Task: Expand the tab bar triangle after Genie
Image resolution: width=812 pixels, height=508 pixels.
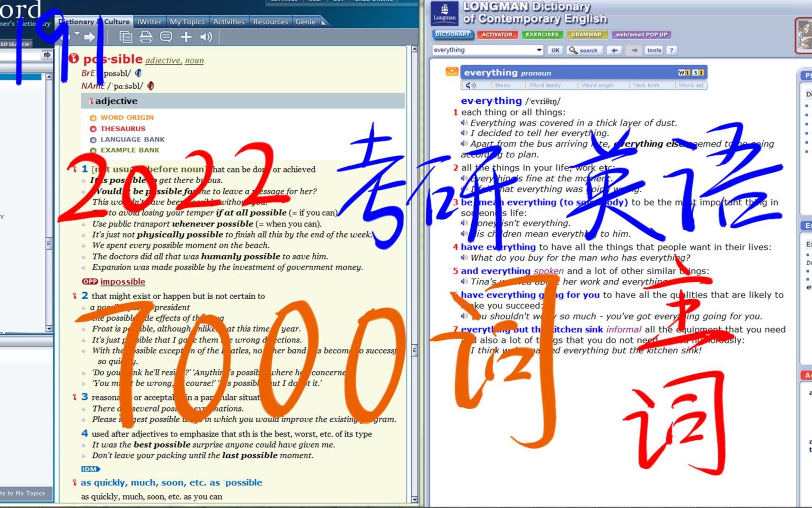Action: (x=324, y=22)
